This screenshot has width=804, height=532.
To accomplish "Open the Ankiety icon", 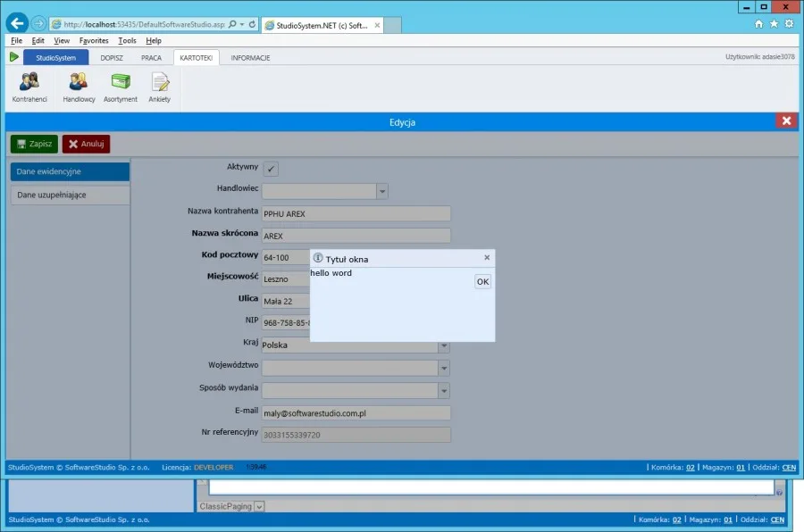I will (x=160, y=87).
